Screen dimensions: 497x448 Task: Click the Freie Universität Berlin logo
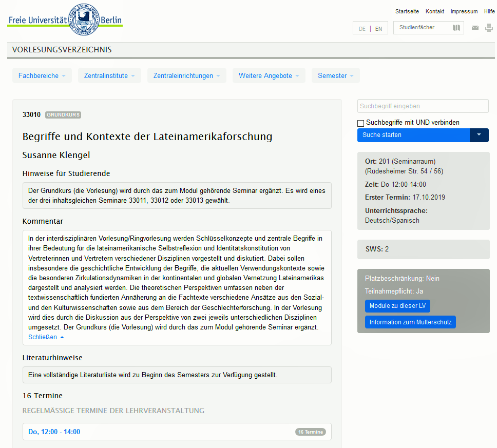coord(65,20)
